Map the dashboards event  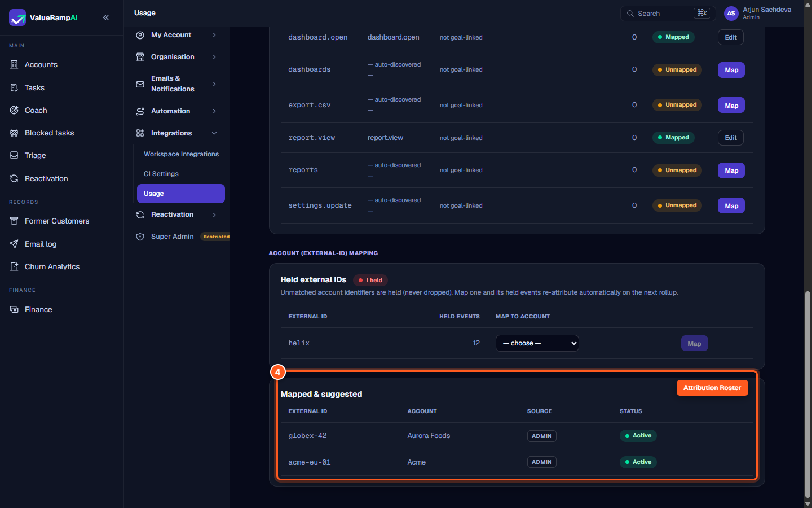click(x=731, y=70)
